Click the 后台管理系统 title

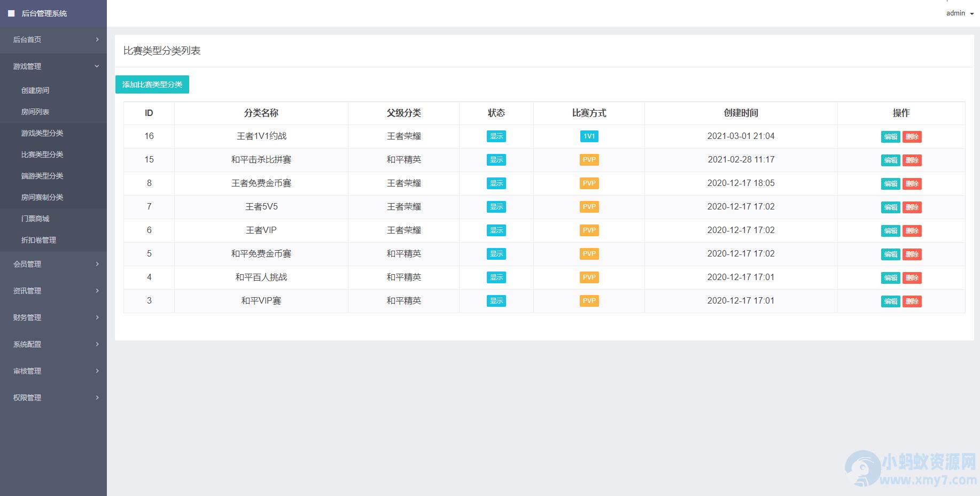point(44,13)
